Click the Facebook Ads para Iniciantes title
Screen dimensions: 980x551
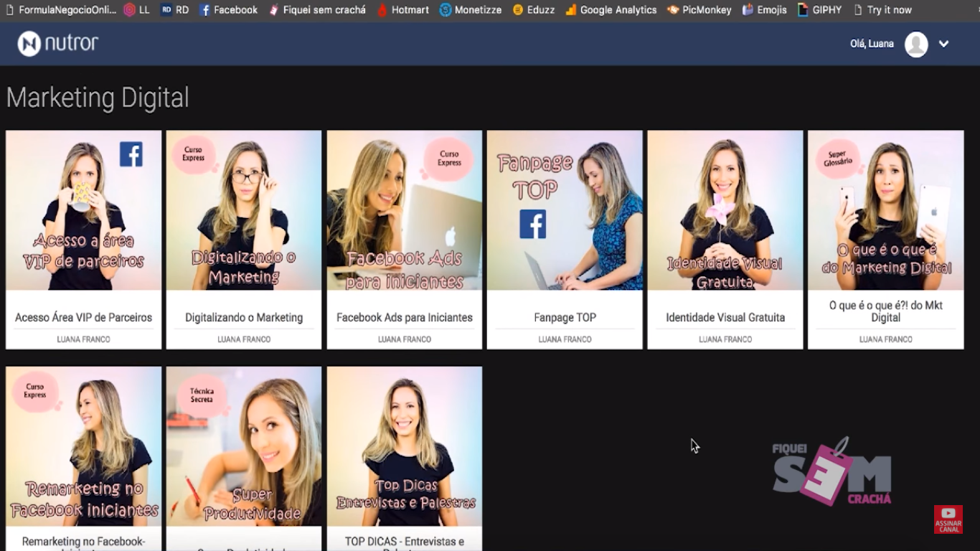click(405, 317)
